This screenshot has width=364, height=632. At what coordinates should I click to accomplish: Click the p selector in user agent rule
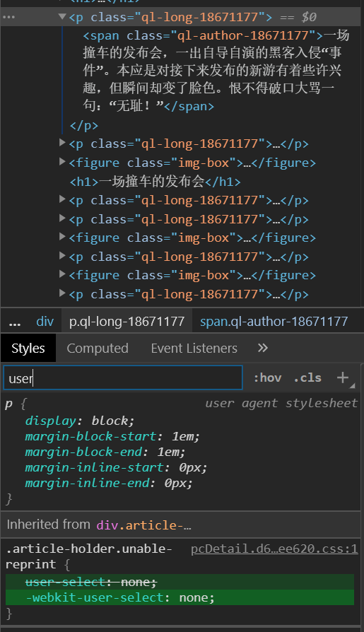point(9,404)
